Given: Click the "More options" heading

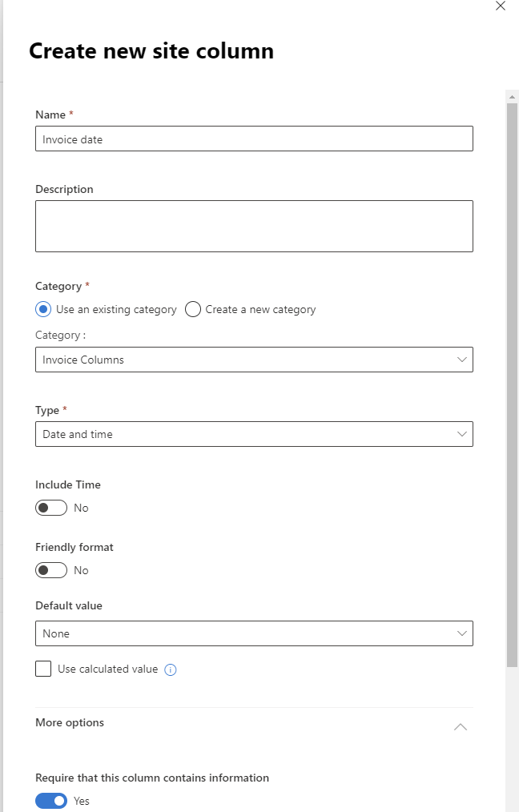Looking at the screenshot, I should (69, 722).
